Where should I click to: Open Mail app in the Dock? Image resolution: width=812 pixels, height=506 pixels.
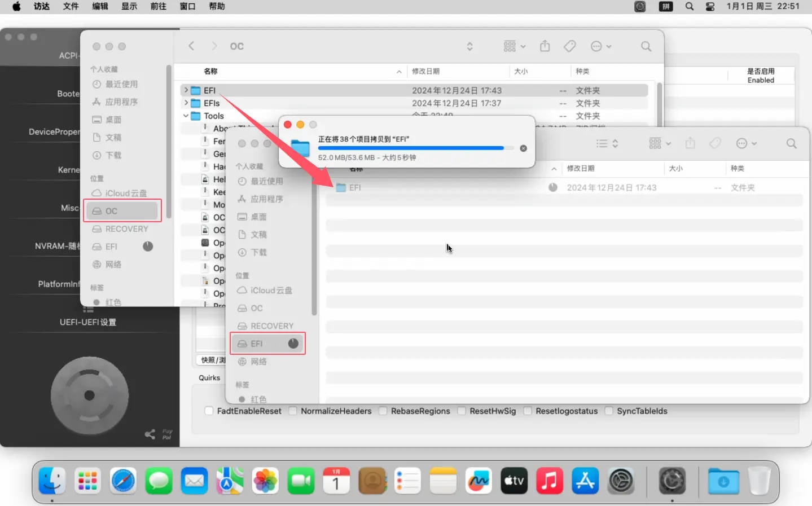194,481
